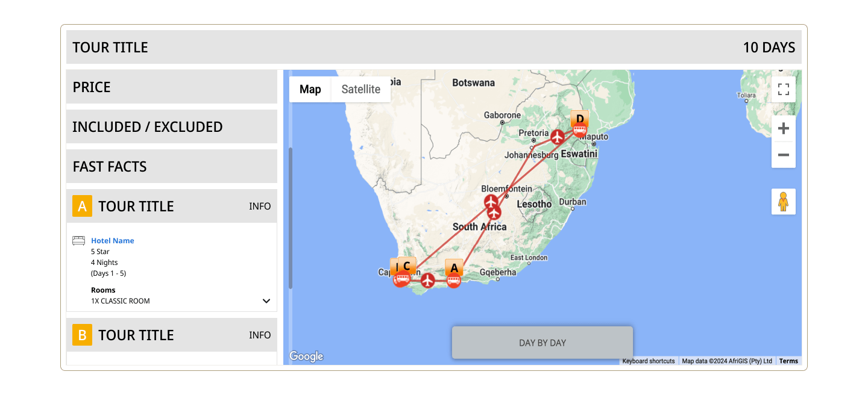868x395 pixels.
Task: Click the DAY BY DAY button
Action: (542, 343)
